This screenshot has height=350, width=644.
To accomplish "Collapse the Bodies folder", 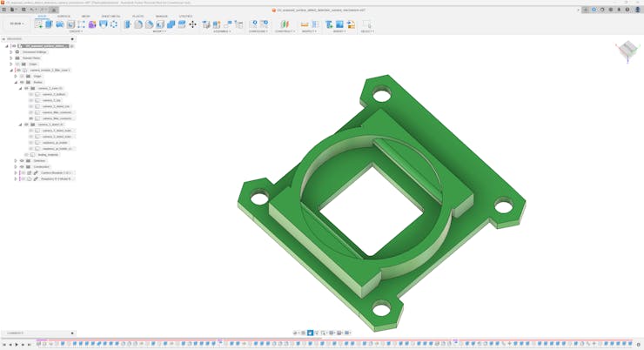I will [16, 82].
